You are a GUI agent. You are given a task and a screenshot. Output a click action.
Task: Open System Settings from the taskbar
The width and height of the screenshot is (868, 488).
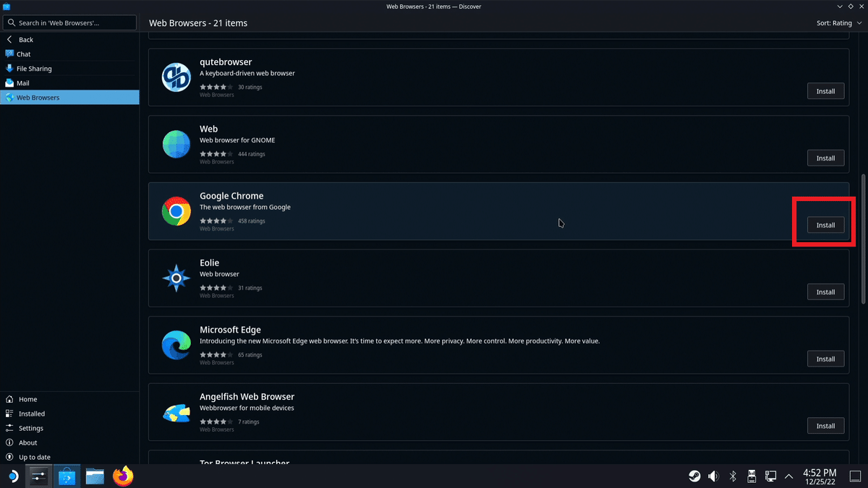39,476
